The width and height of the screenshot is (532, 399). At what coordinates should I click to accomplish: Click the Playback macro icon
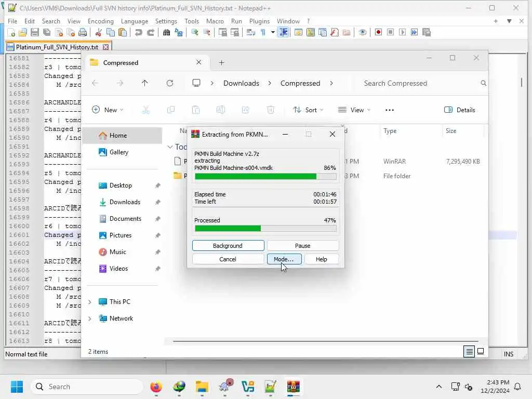(x=402, y=32)
